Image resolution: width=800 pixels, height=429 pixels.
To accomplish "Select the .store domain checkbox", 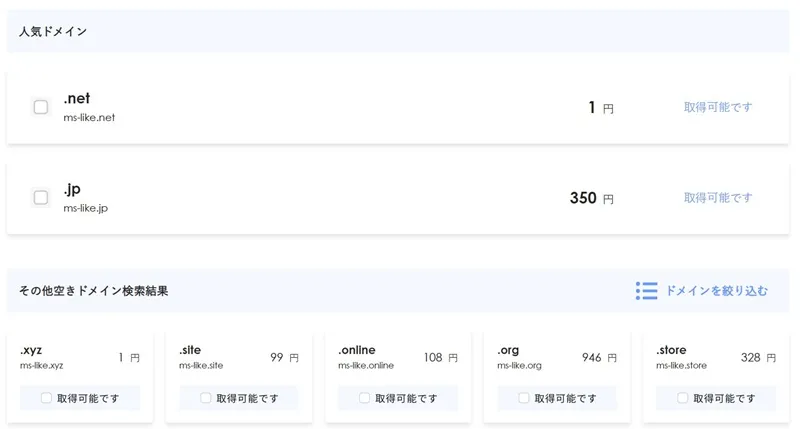I will click(683, 398).
